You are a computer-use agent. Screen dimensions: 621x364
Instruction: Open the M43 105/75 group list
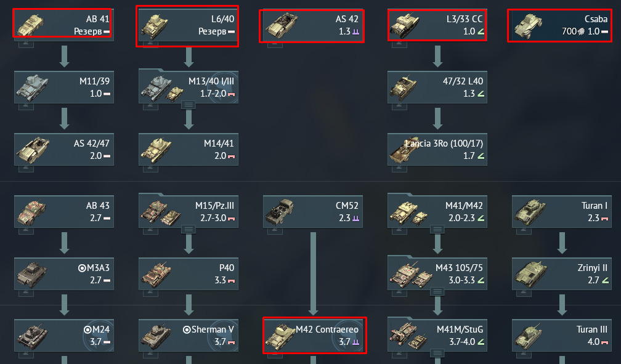[437, 291]
